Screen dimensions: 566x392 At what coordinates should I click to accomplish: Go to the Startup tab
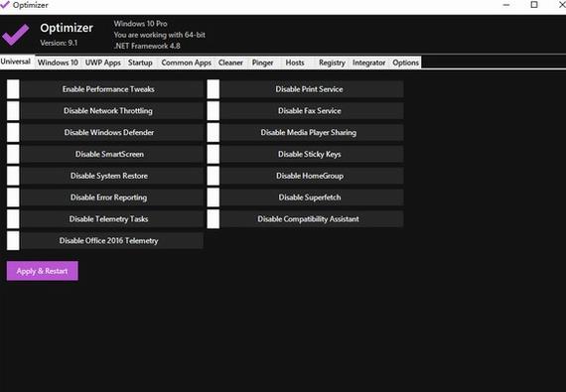(x=140, y=63)
